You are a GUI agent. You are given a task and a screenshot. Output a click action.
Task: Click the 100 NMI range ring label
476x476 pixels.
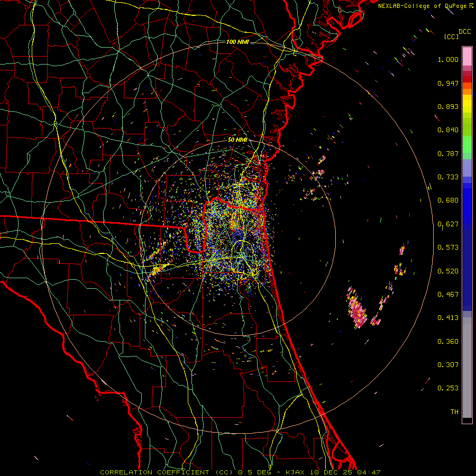tap(237, 42)
